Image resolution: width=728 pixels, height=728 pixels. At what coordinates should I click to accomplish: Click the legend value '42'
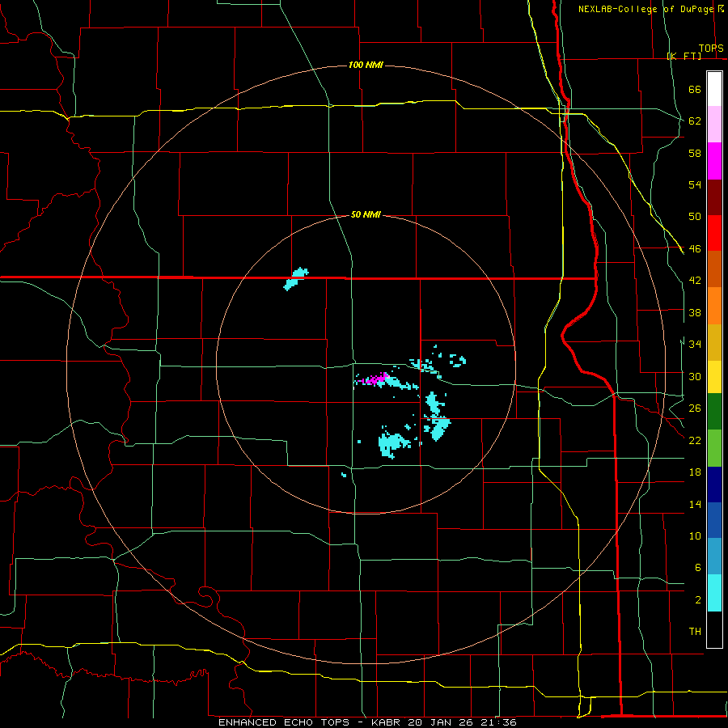point(695,281)
